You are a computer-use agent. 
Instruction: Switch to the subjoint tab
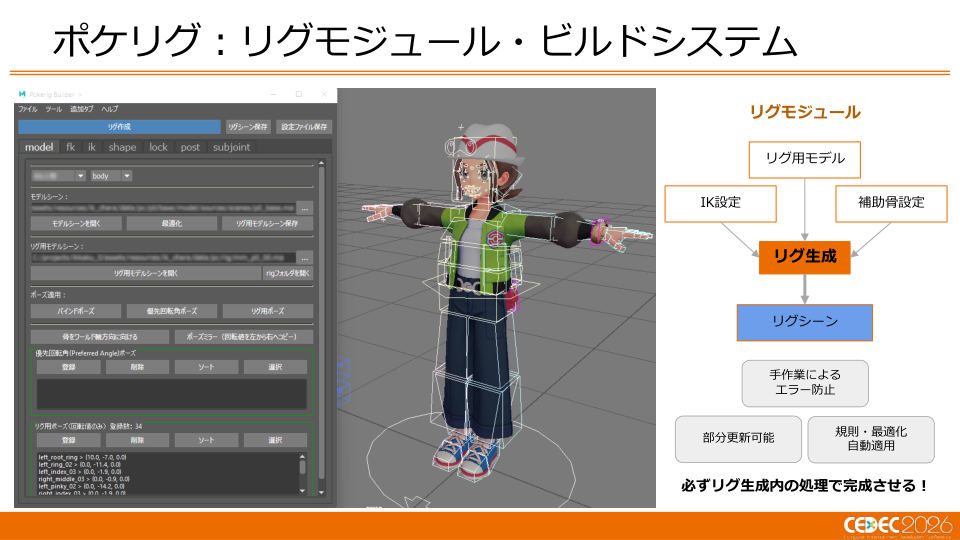(231, 147)
